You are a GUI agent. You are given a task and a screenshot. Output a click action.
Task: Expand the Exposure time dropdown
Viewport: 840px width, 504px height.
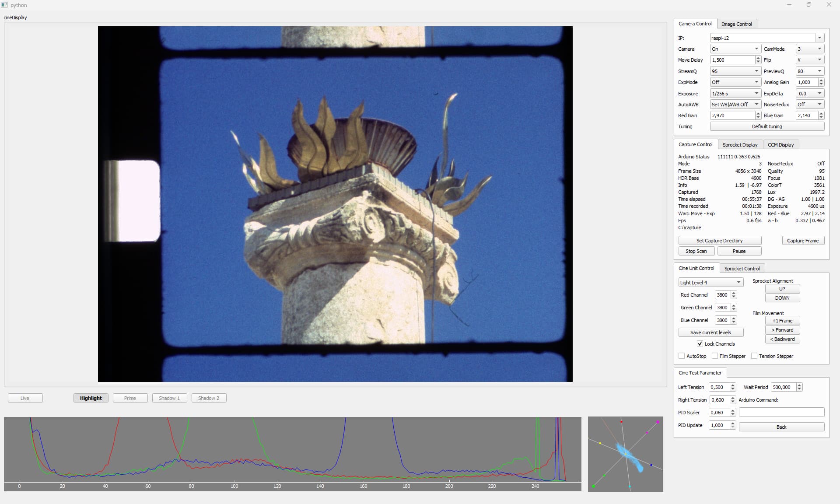click(x=735, y=94)
